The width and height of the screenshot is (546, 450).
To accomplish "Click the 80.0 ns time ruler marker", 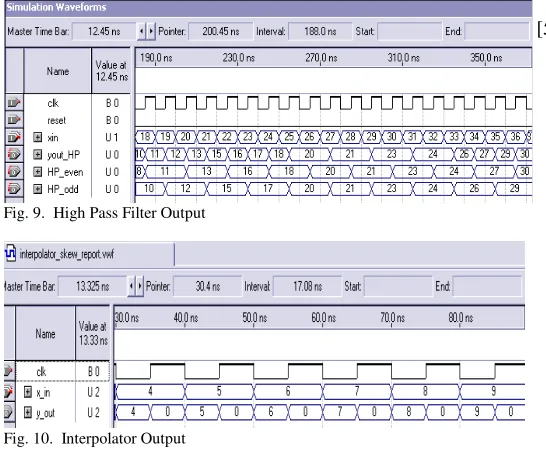I will click(x=461, y=318).
